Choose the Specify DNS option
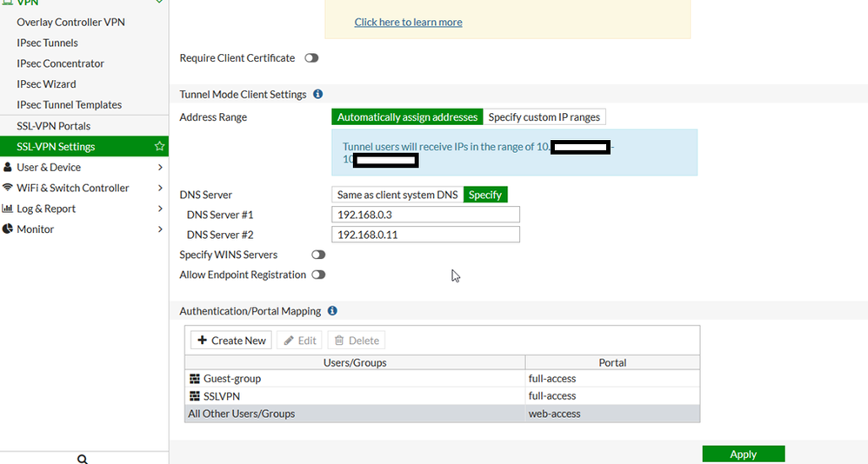 [x=485, y=195]
